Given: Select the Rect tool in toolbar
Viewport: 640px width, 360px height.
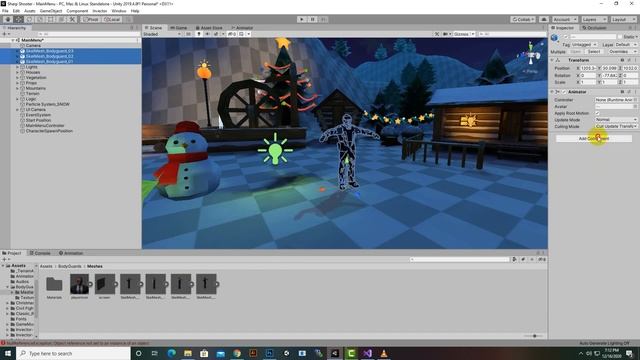Looking at the screenshot, I should pos(51,19).
